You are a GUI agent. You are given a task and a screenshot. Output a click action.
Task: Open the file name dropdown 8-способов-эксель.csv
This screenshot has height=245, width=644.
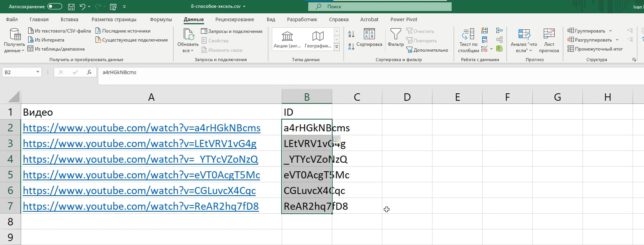[x=218, y=6]
